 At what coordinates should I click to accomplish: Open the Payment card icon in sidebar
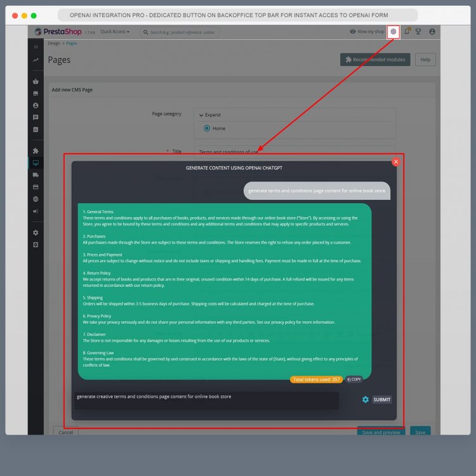(36, 187)
